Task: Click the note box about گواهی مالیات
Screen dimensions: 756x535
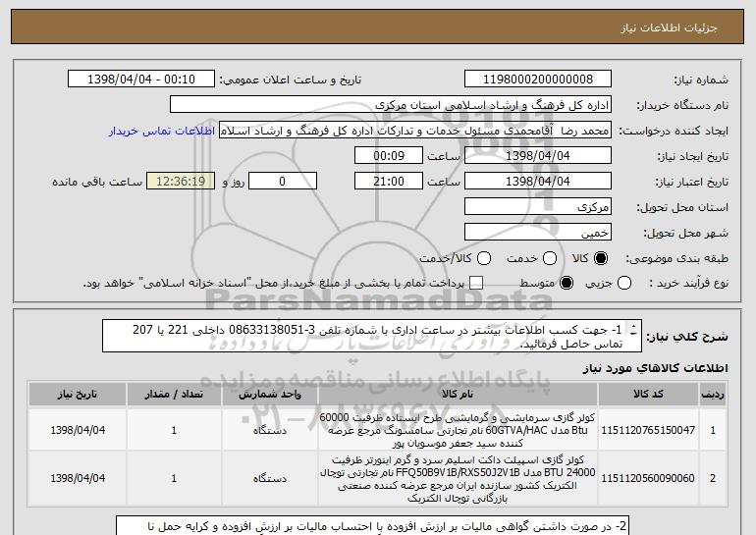Action: pyautogui.click(x=373, y=526)
